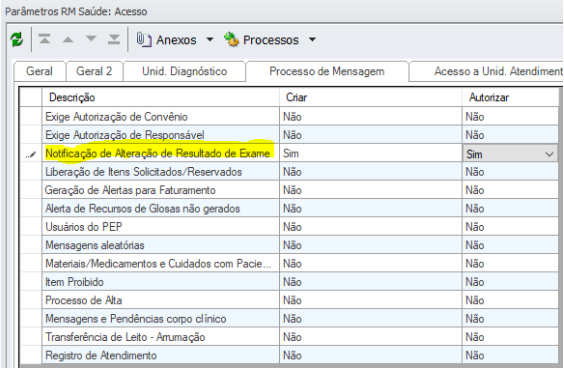
Task: Sort by Autorizar column header
Action: 510,97
